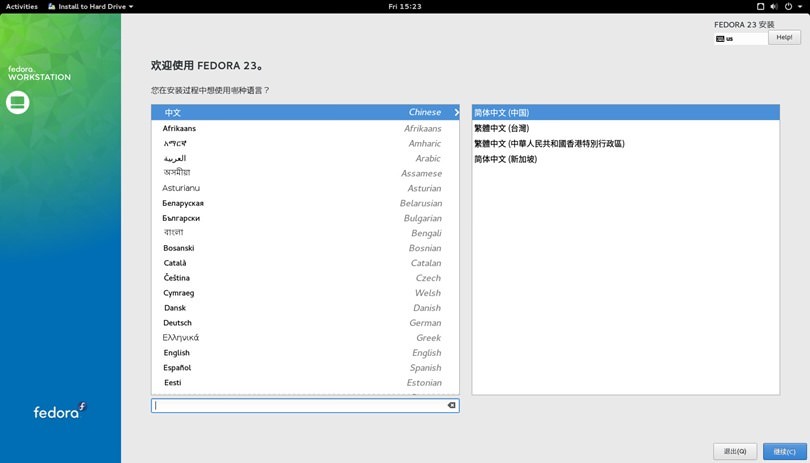810x463 pixels.
Task: Select Eesti (Estonian) language
Action: pos(305,383)
